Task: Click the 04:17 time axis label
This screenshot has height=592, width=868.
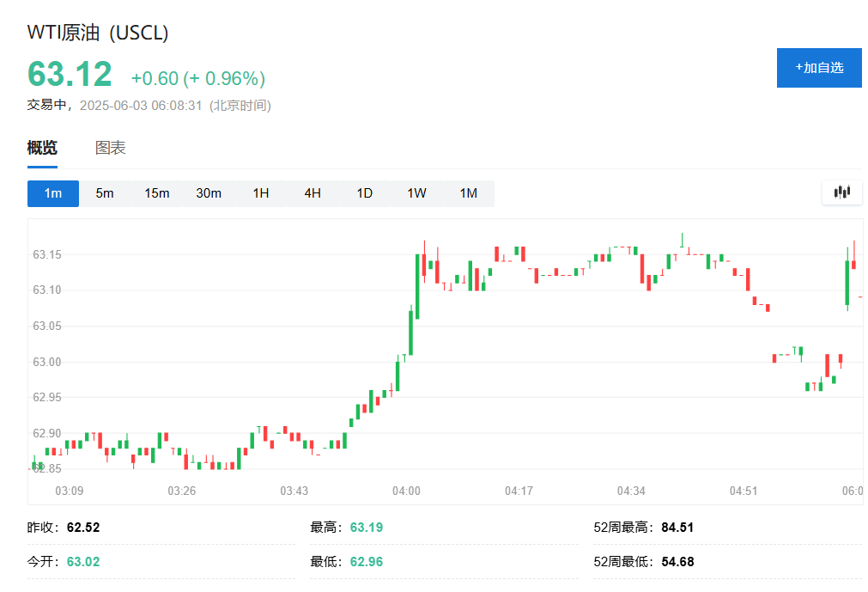Action: (519, 491)
